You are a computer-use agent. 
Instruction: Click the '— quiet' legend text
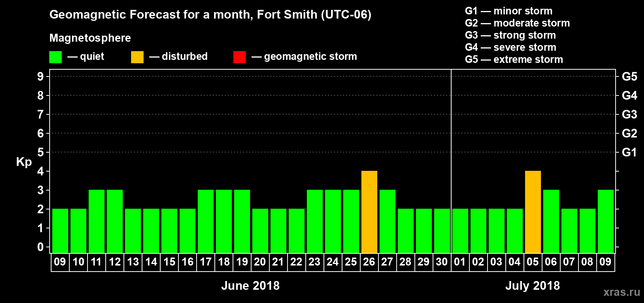[x=86, y=56]
